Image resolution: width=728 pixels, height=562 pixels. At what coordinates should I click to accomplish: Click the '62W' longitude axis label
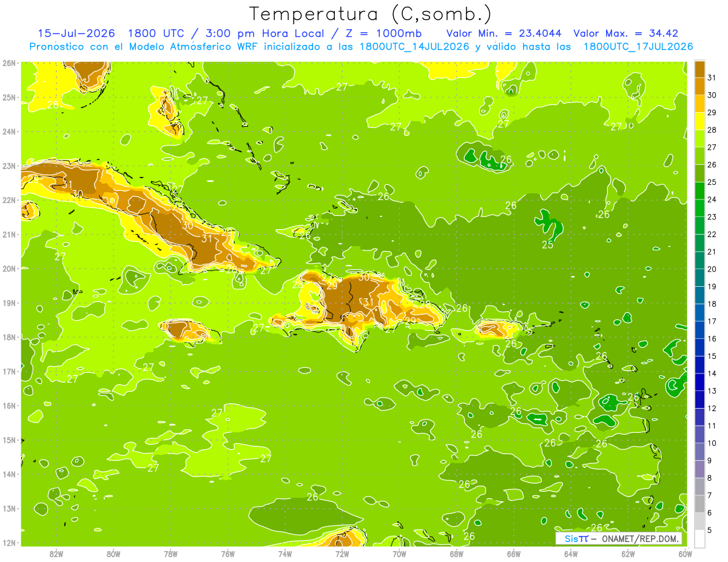pos(628,554)
